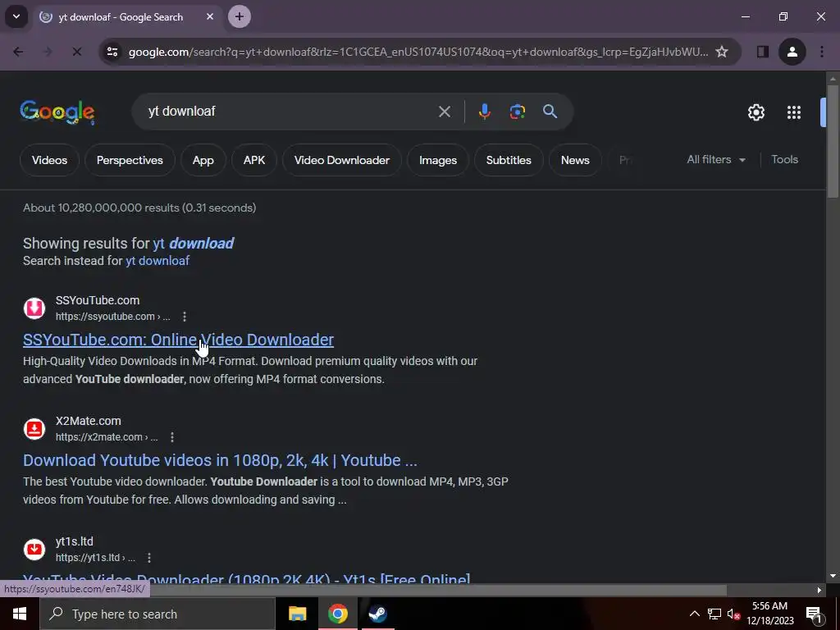Click the SSYouTube.com favicon
Screen dimensions: 840x630
pos(34,308)
